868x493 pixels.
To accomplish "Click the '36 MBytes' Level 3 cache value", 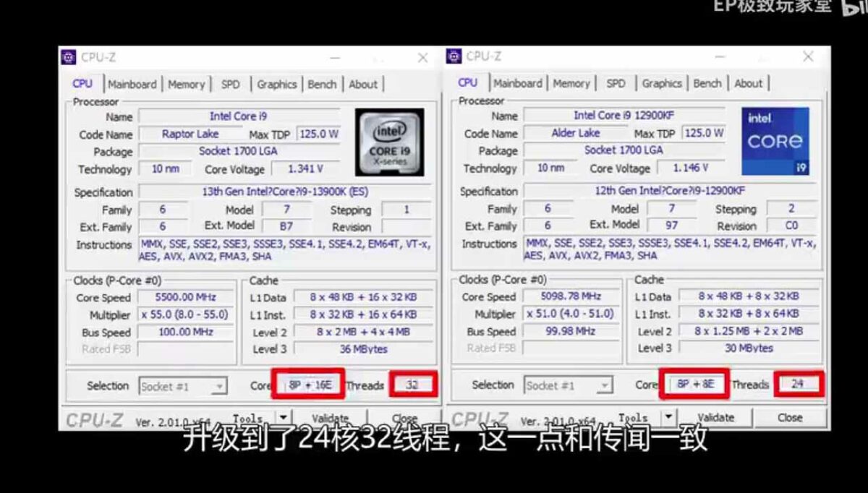I will pyautogui.click(x=363, y=350).
